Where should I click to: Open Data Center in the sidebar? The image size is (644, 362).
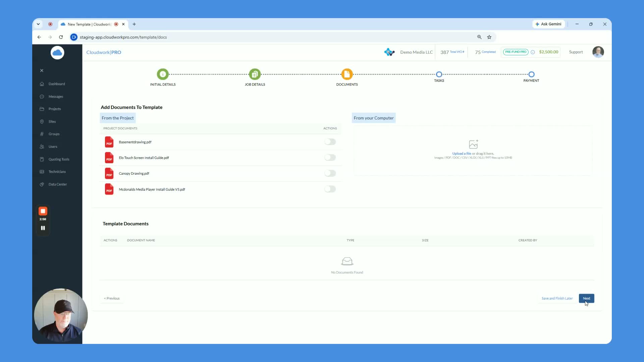pos(57,184)
